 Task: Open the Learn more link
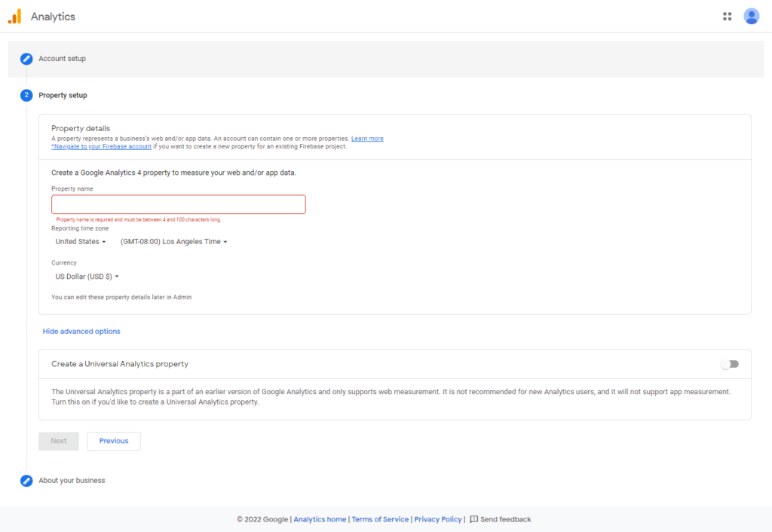[x=367, y=139]
